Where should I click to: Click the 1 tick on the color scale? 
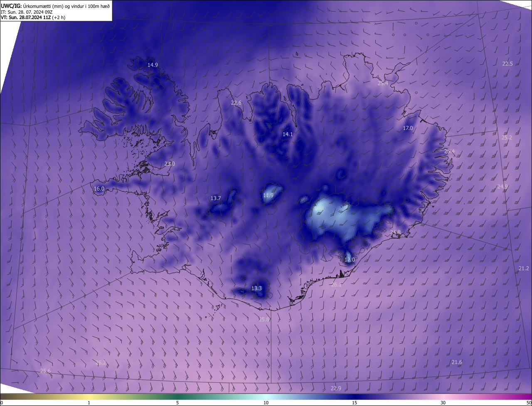point(89,403)
